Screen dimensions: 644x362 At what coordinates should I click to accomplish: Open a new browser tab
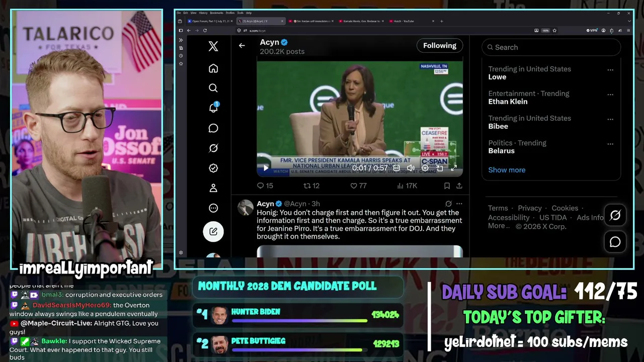click(442, 21)
